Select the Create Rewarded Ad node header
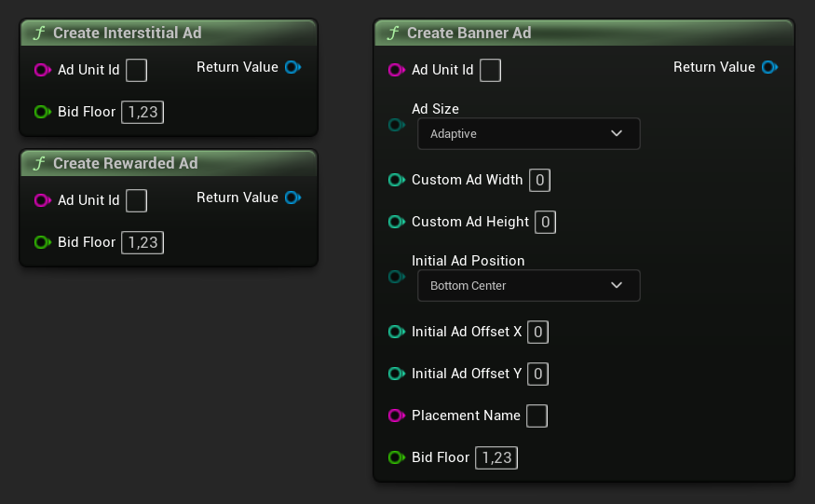Viewport: 815px width, 504px height. coord(125,163)
